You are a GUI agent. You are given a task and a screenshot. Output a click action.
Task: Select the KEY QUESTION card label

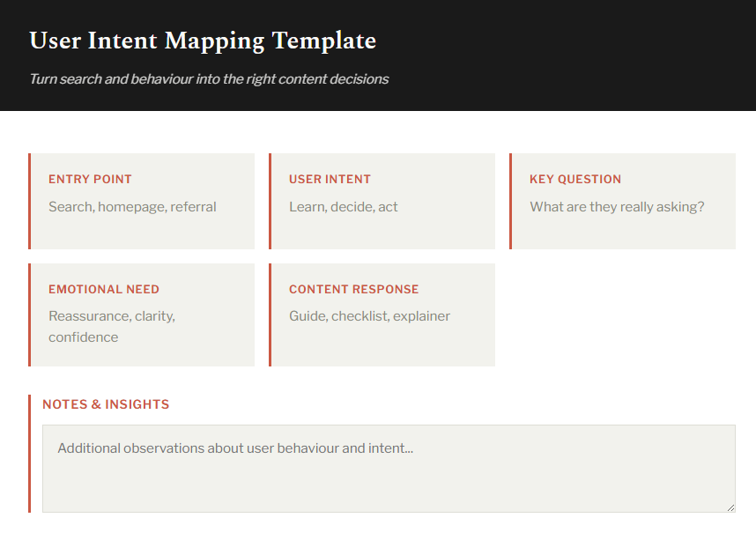tap(574, 179)
